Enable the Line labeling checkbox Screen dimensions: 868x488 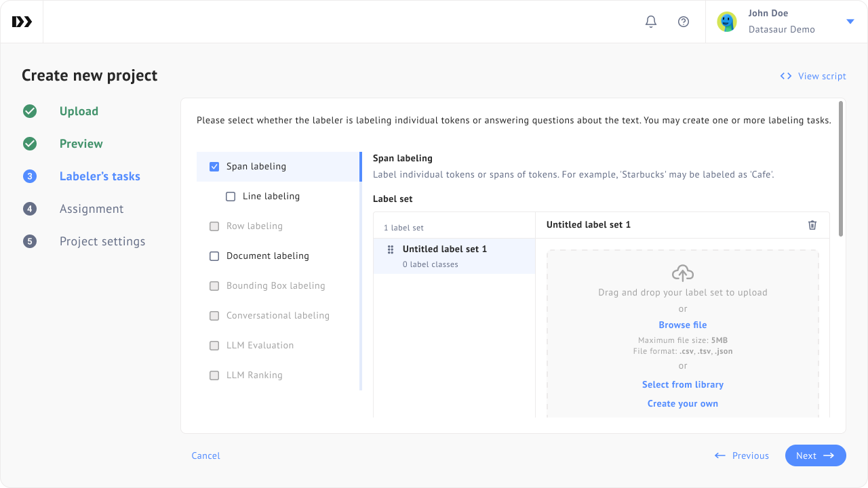click(x=231, y=197)
